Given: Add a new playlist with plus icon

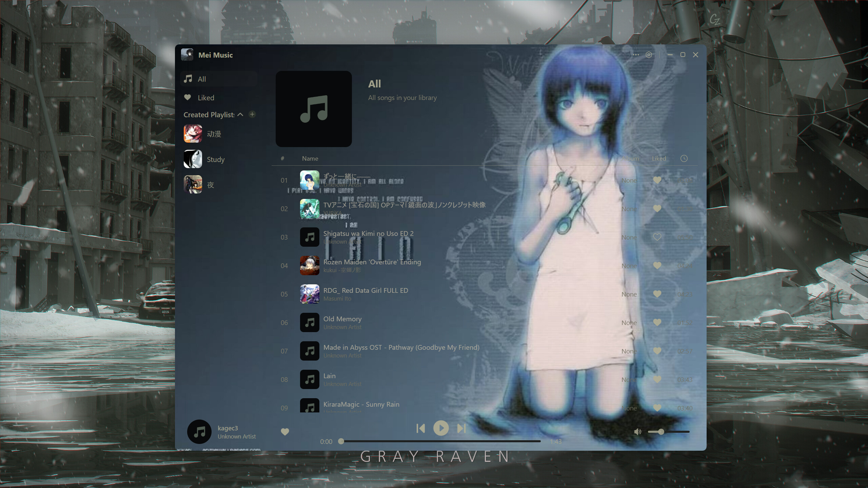Looking at the screenshot, I should 252,114.
